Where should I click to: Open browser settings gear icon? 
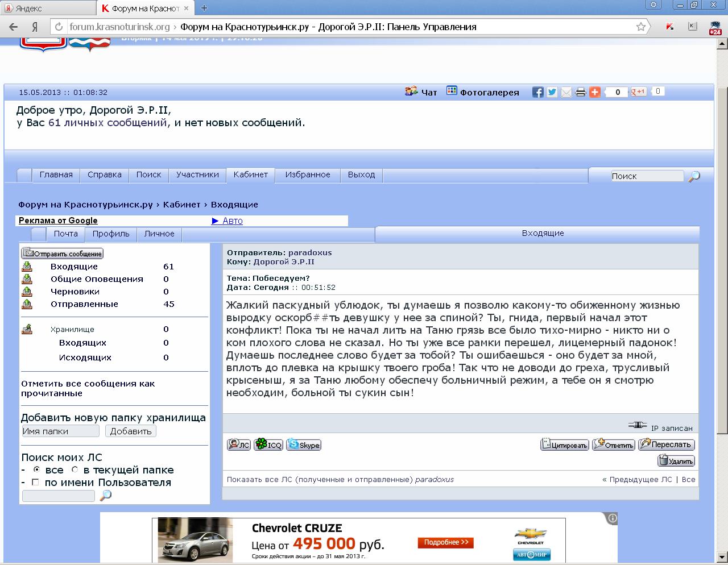[654, 5]
